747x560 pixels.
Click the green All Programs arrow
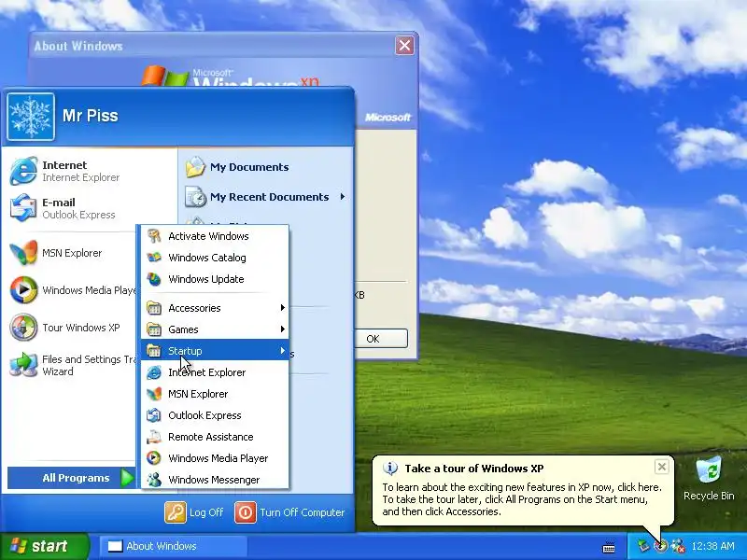click(127, 478)
